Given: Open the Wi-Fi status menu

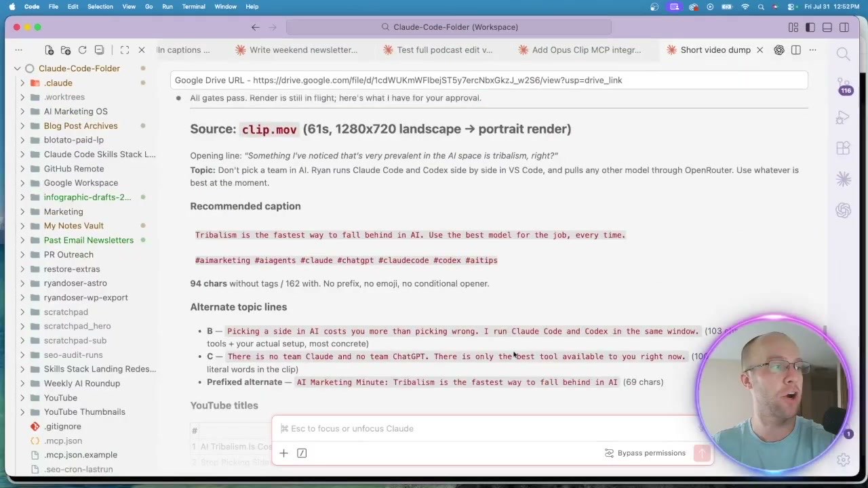Looking at the screenshot, I should [745, 7].
